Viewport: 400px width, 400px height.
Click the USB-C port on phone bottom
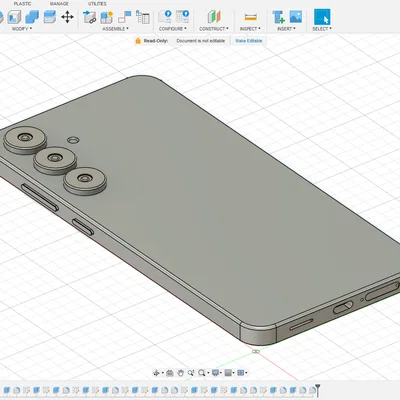click(x=343, y=307)
